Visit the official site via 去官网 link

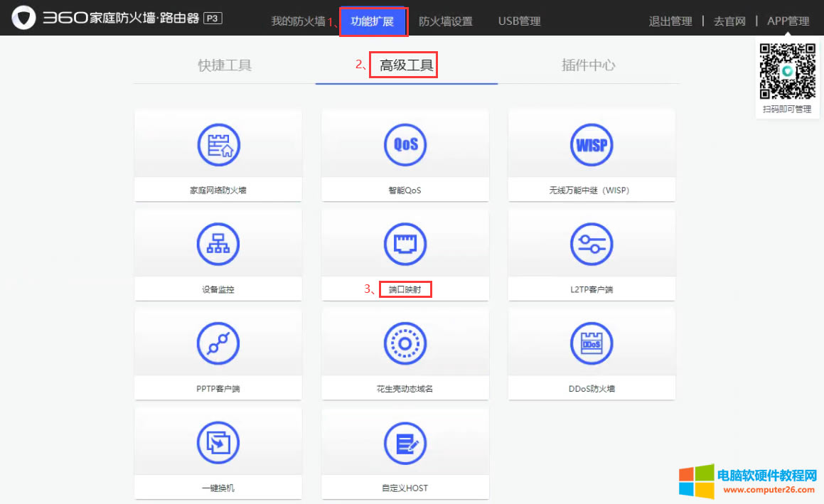pos(729,21)
